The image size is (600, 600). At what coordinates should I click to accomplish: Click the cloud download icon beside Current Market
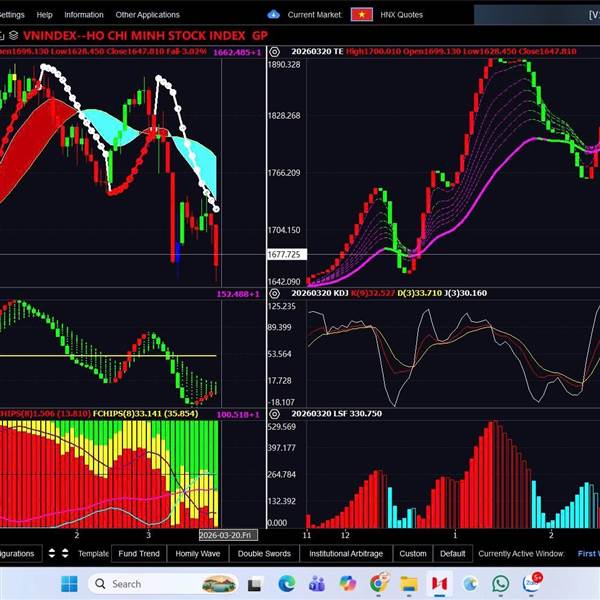pyautogui.click(x=274, y=15)
